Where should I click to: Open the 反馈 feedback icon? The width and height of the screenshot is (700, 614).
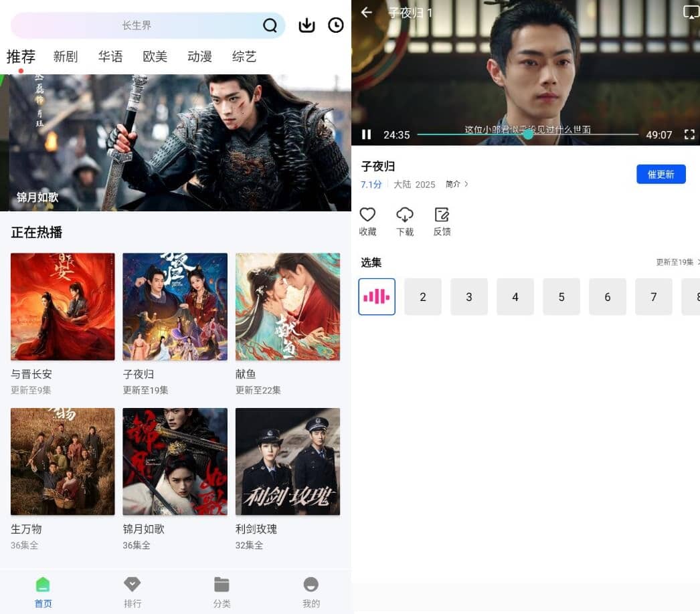coord(442,214)
